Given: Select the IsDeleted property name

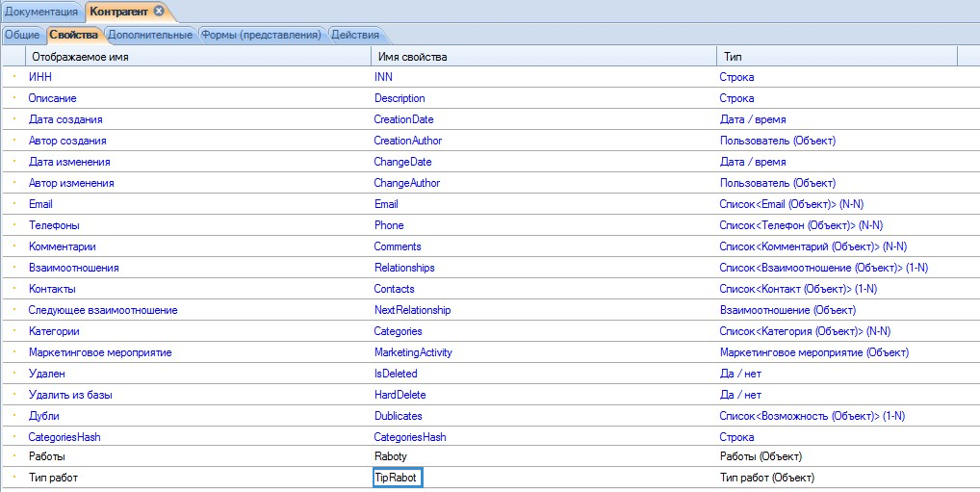Looking at the screenshot, I should [396, 374].
